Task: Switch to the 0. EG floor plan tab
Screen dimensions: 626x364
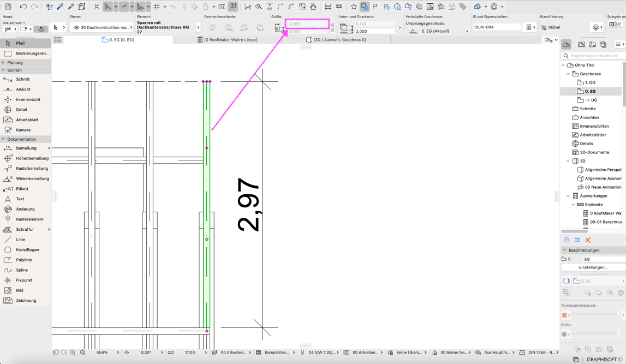Action: click(x=118, y=40)
